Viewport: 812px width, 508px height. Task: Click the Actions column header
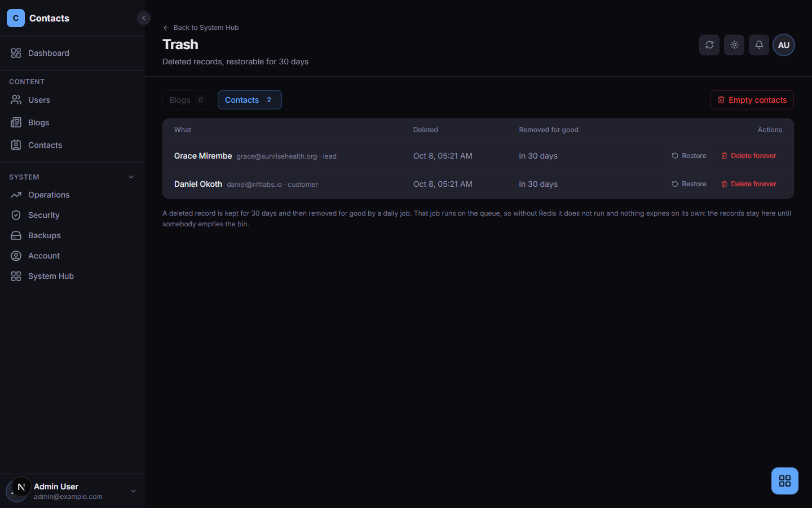770,130
